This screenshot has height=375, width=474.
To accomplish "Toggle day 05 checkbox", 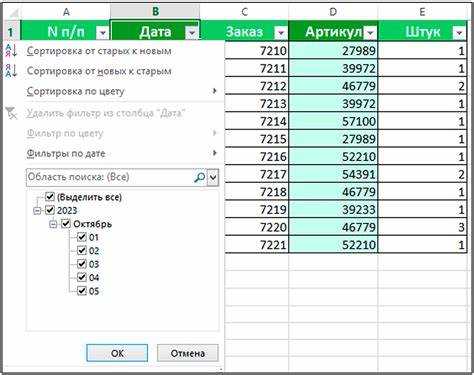I will click(x=82, y=291).
